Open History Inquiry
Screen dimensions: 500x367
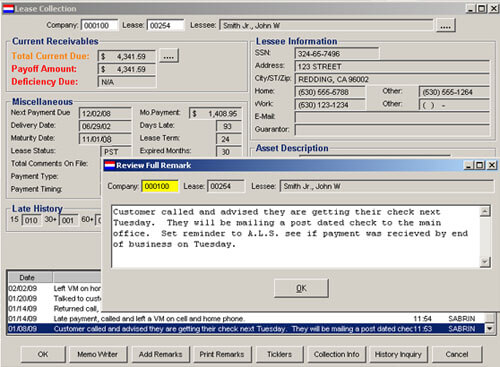(398, 354)
